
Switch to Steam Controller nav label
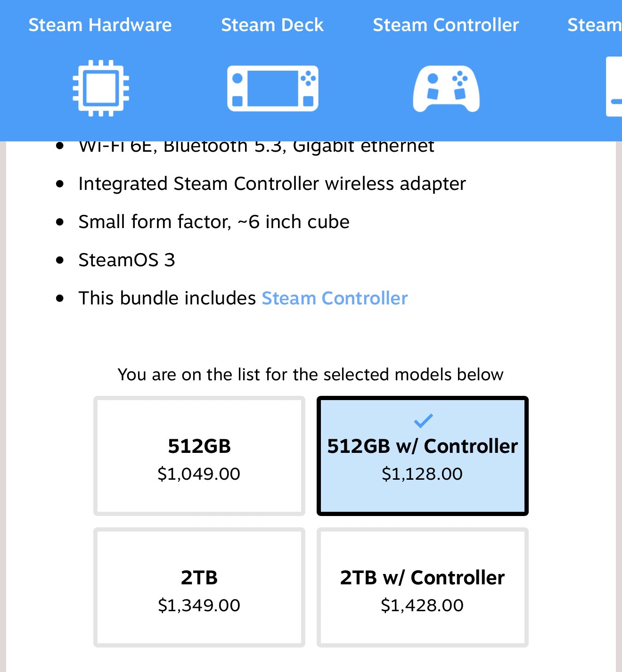point(446,25)
